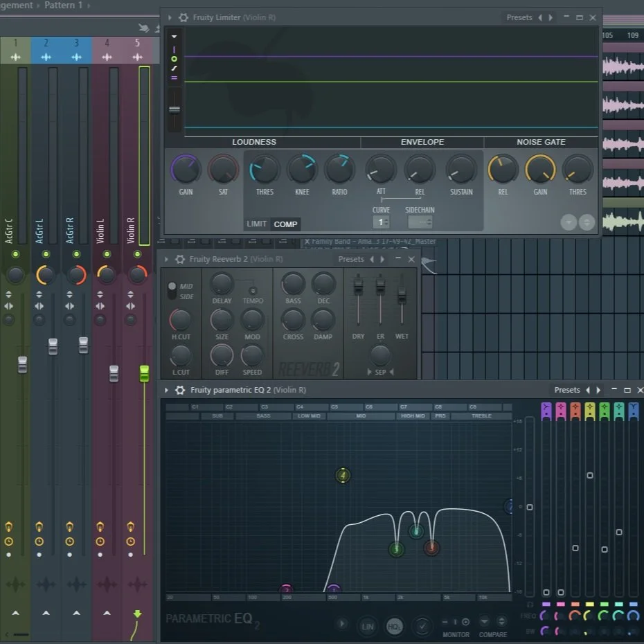Toggle the MID/SIDE switch in Reeverb 2

[172, 290]
